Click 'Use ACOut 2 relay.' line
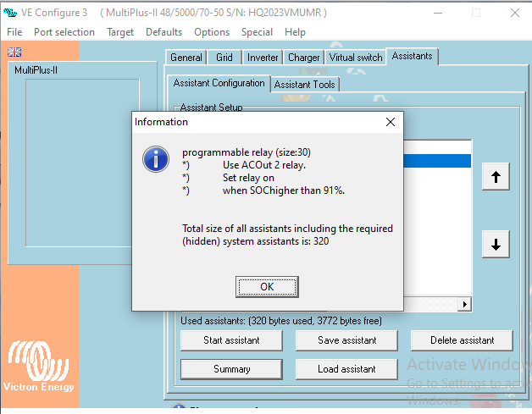Viewport: 532px width, 414px height. [264, 165]
